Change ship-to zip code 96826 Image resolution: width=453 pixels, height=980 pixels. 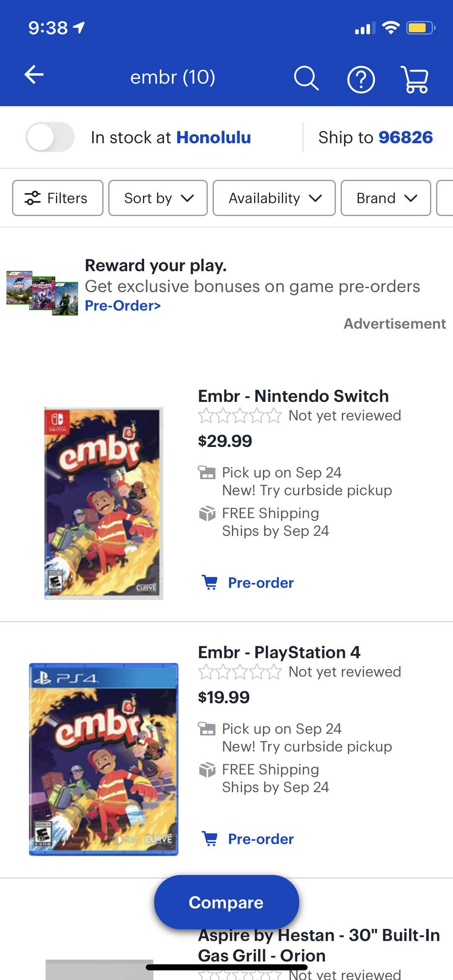tap(405, 138)
